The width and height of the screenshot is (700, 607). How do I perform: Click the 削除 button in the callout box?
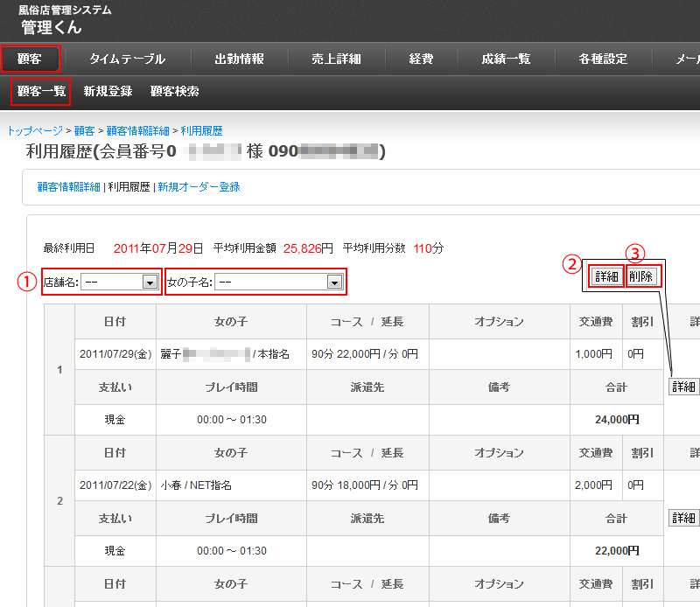[x=641, y=276]
